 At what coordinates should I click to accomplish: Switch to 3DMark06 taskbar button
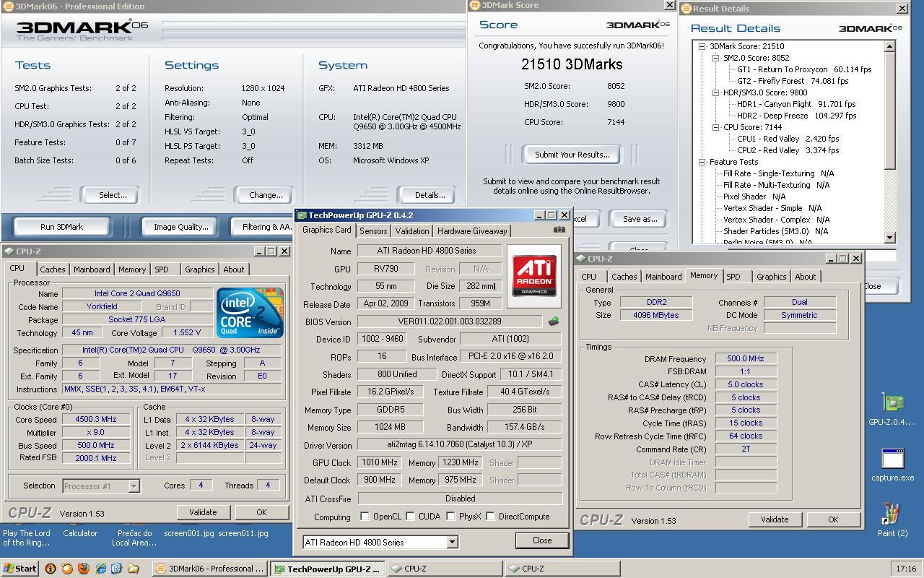click(210, 569)
